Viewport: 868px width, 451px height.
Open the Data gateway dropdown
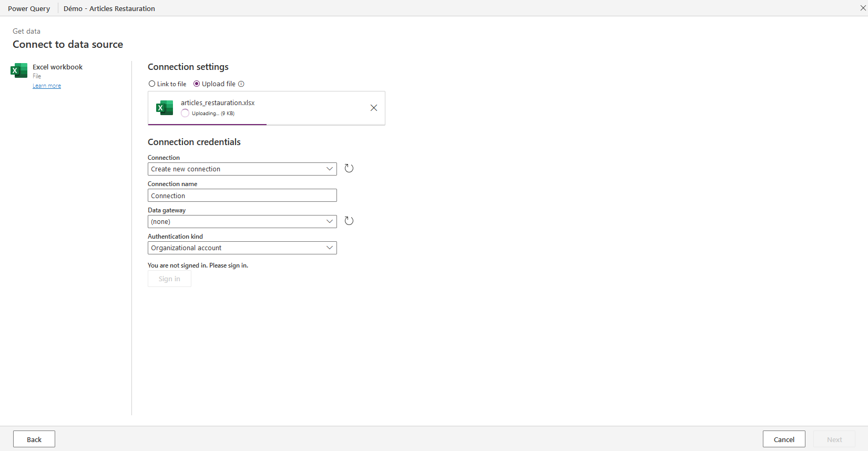(242, 222)
